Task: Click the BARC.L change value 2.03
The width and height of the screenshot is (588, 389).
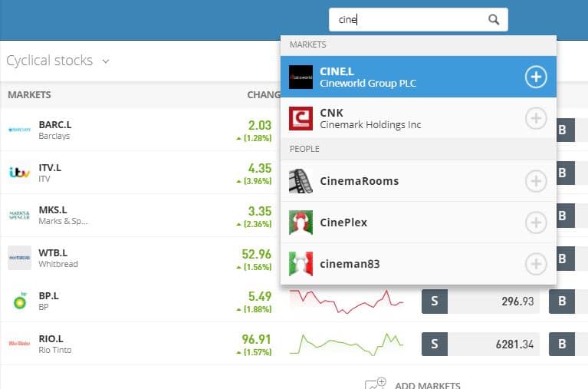Action: (x=259, y=125)
